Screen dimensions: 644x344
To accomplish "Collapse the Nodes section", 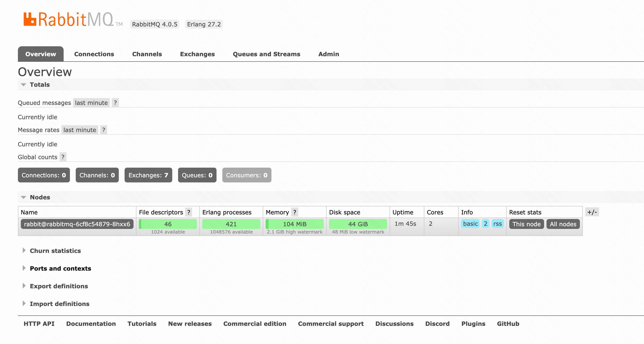I will coord(40,197).
